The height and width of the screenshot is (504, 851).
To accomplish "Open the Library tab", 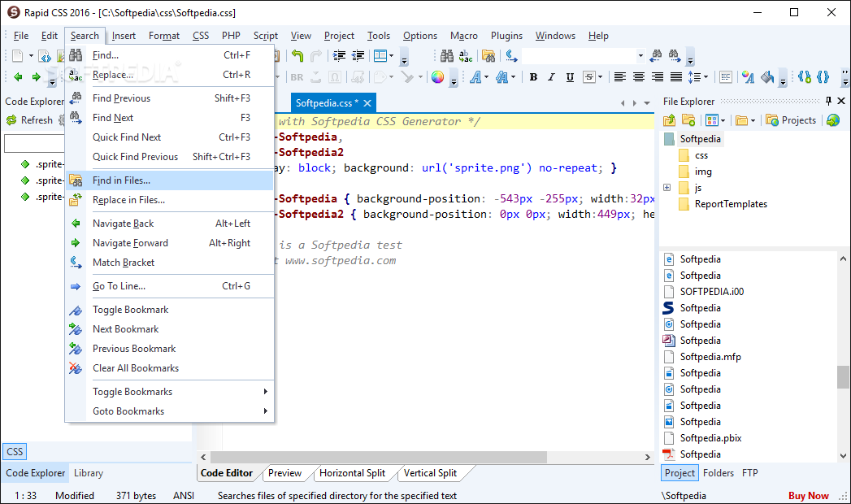I will click(89, 473).
